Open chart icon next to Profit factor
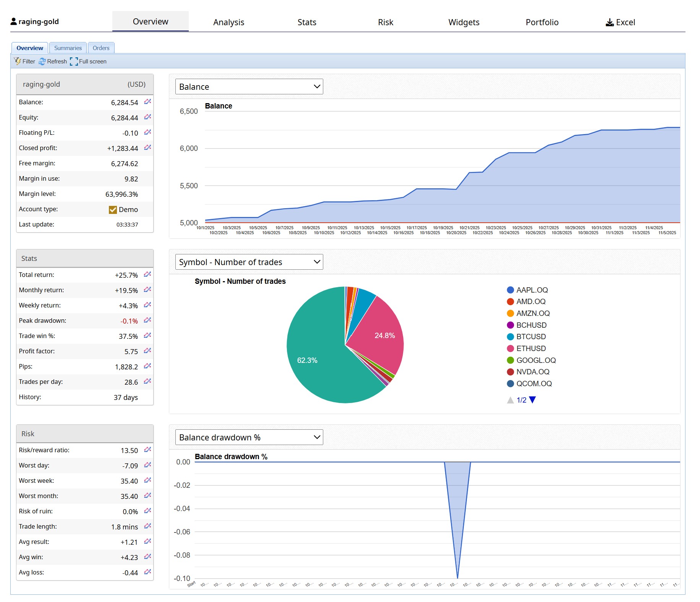 pos(147,351)
